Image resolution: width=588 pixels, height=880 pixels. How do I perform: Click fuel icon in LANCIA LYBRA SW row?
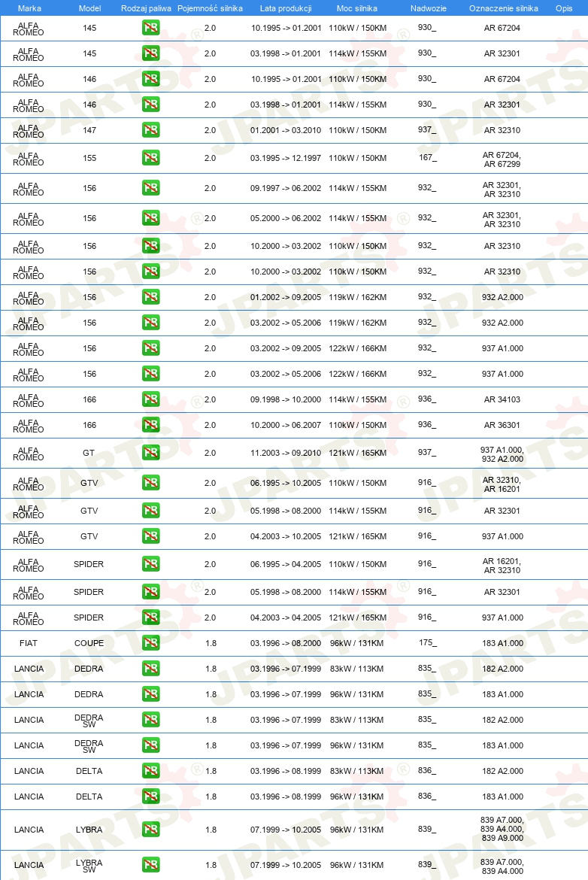click(151, 865)
